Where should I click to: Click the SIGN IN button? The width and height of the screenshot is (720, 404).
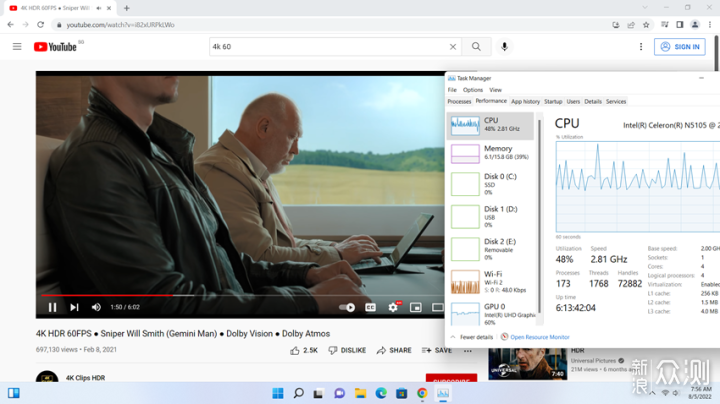coord(680,47)
